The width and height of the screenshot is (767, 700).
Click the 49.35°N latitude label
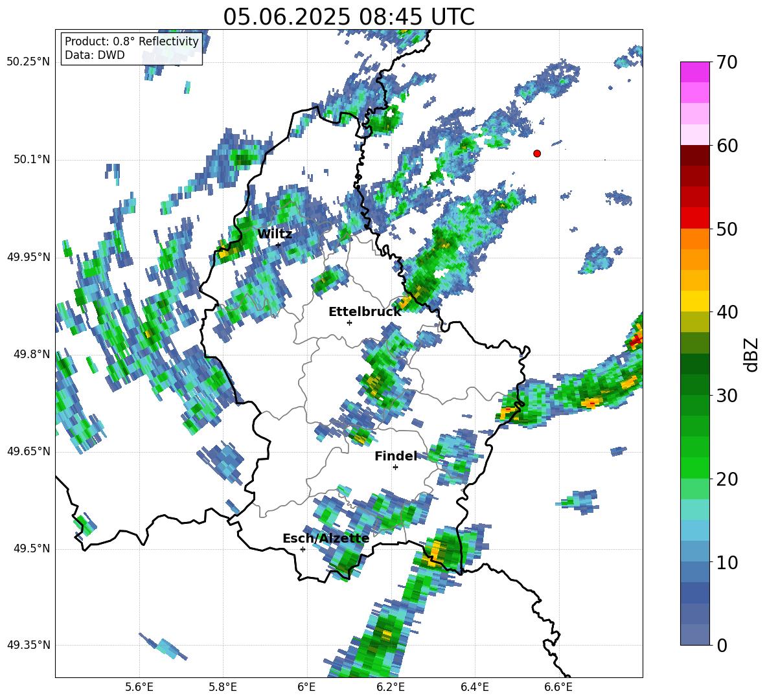coord(29,645)
